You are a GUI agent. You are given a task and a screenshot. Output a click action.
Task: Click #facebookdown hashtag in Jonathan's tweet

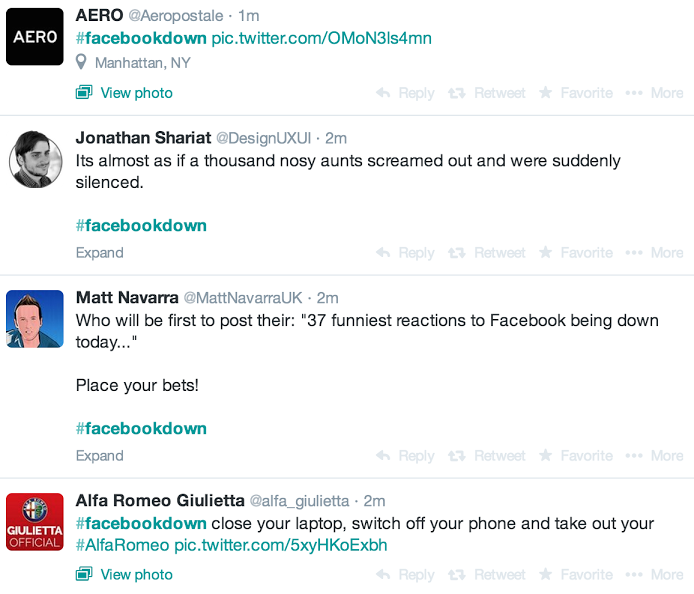tap(141, 225)
